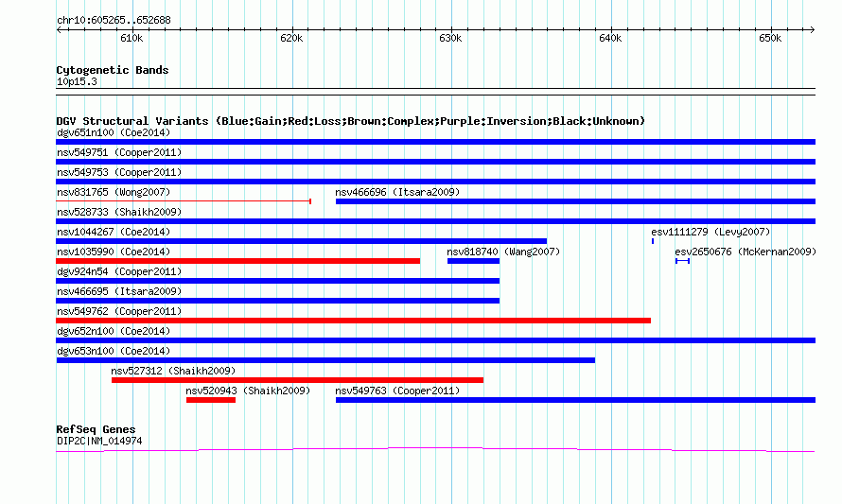Select the tiny esv1111279 blue marker
Screen dimensions: 842x504
[653, 241]
